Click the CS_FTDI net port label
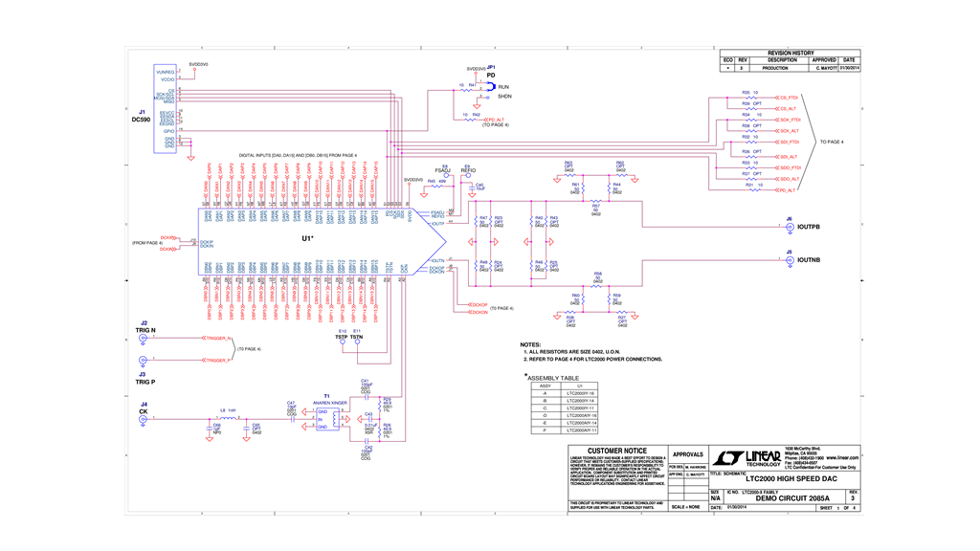980x551 pixels. coord(789,98)
